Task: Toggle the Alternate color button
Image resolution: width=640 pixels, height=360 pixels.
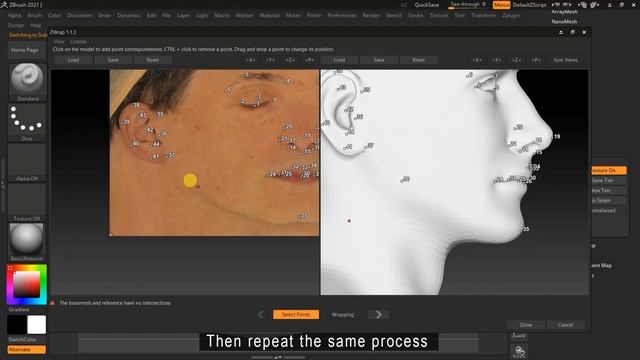Action: pyautogui.click(x=27, y=350)
